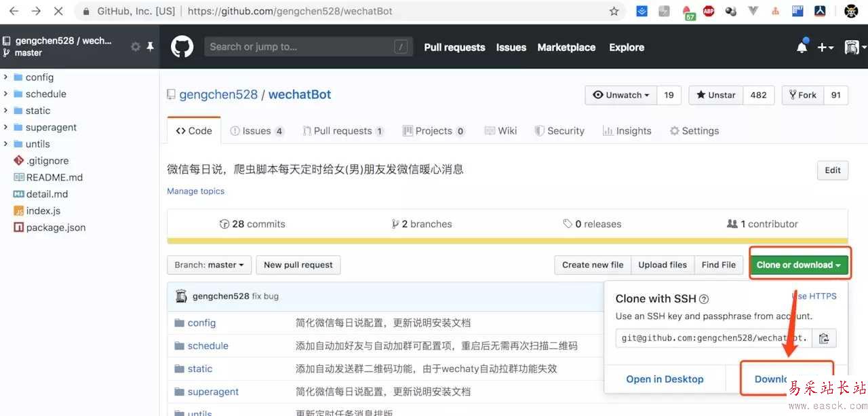Image resolution: width=868 pixels, height=416 pixels.
Task: Switch to Pull requests 1 tab
Action: (x=343, y=131)
